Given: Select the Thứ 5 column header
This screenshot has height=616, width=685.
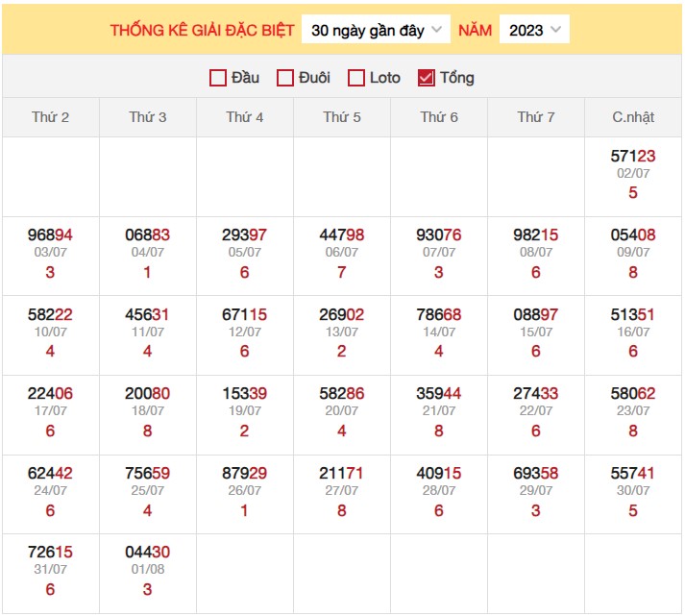Looking at the screenshot, I should pos(342,117).
